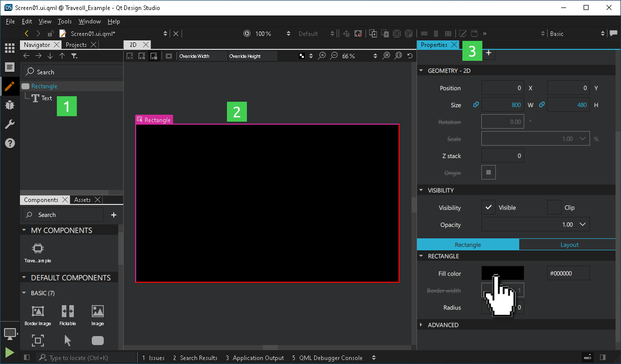Click the zoom in magnifier in 2D view
621x364 pixels.
(x=322, y=56)
